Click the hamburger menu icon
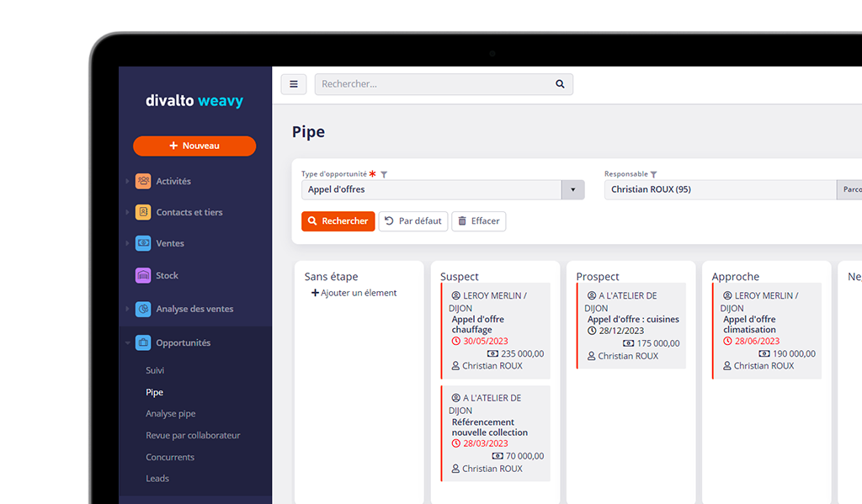862x504 pixels. click(294, 84)
